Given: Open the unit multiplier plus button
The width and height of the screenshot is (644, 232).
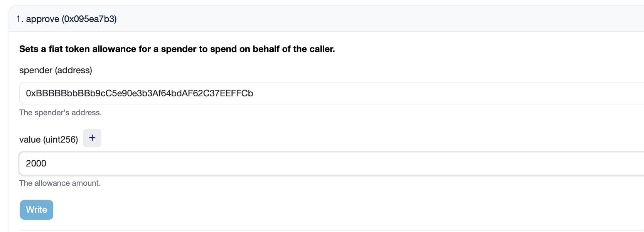Looking at the screenshot, I should 92,138.
